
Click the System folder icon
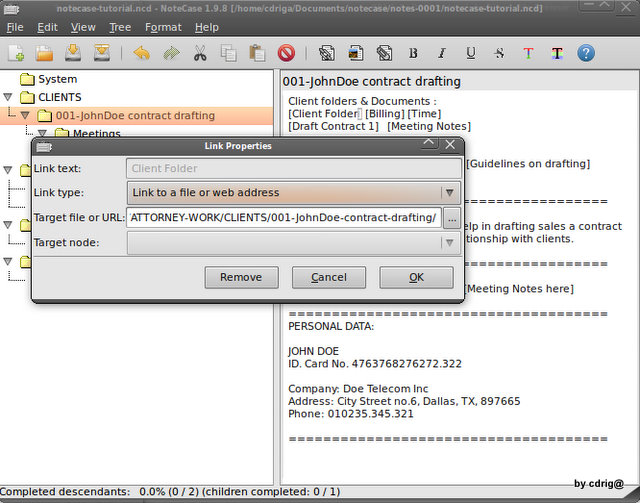(27, 79)
